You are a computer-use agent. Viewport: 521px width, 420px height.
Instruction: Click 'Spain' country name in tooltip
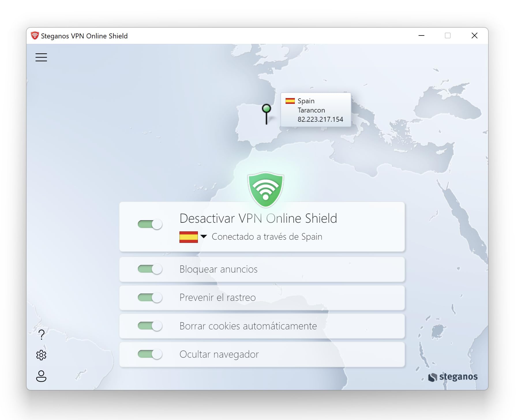pyautogui.click(x=306, y=101)
